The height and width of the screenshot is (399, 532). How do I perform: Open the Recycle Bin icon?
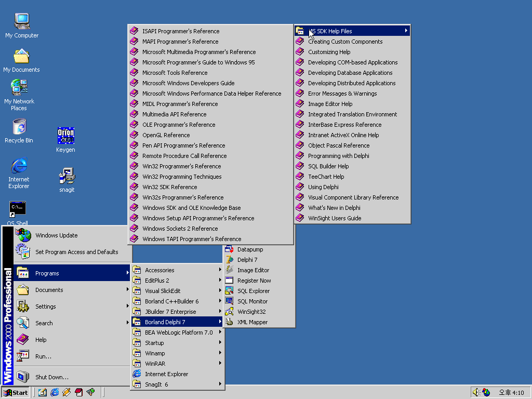click(19, 130)
